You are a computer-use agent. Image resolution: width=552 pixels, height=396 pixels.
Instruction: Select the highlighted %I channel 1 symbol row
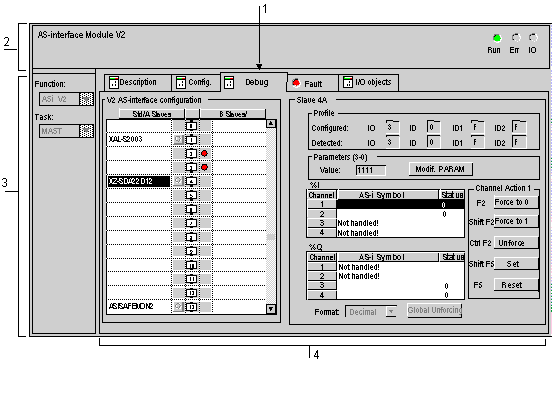tap(388, 205)
